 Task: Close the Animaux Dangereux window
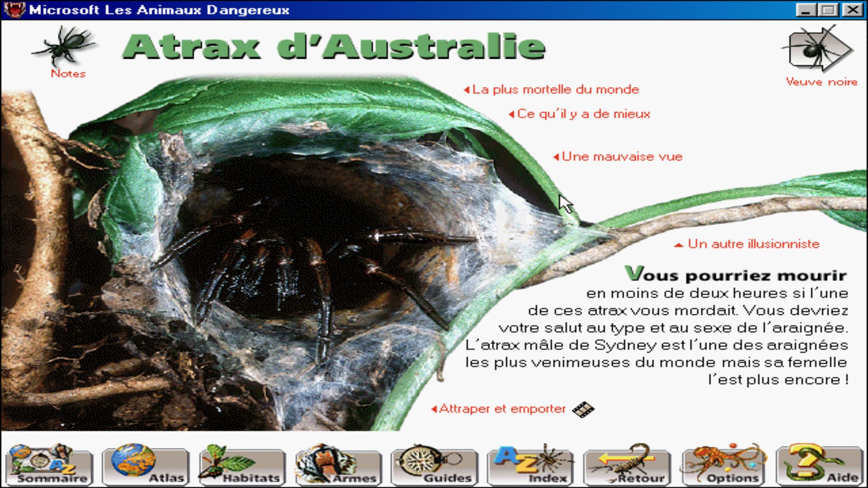click(853, 10)
